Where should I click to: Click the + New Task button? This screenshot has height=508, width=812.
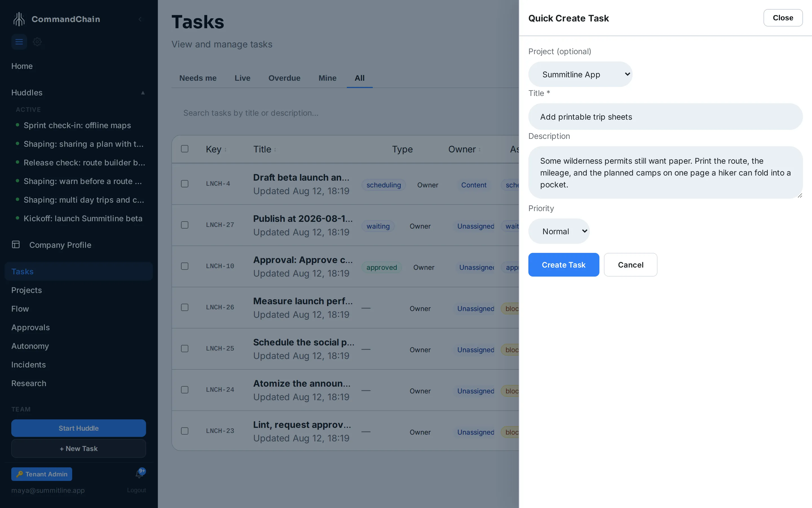click(x=78, y=448)
